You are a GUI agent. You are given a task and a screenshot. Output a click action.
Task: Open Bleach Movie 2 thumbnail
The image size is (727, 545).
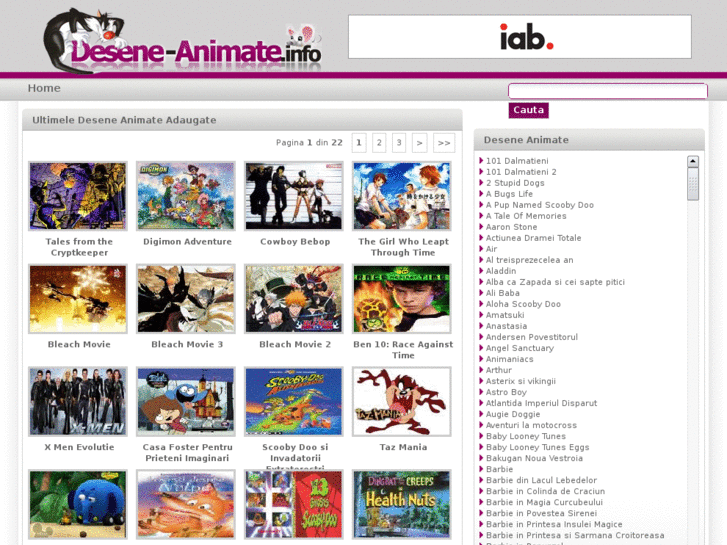point(294,299)
